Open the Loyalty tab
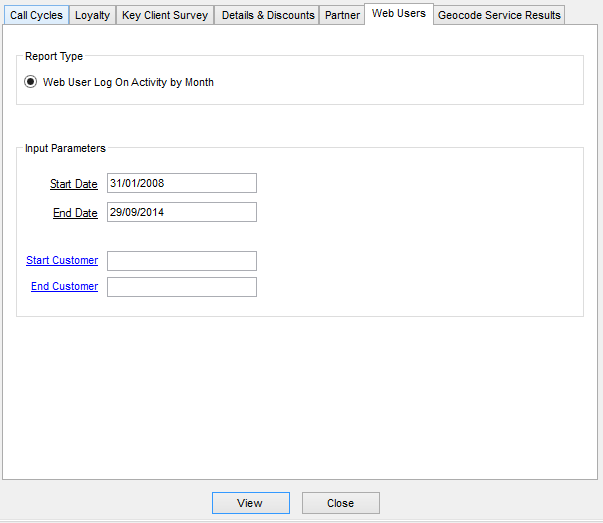Image resolution: width=603 pixels, height=523 pixels. click(x=93, y=16)
